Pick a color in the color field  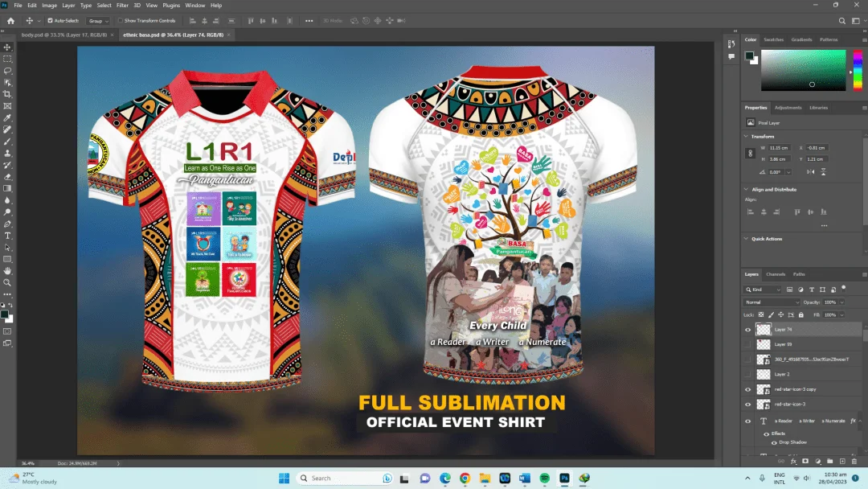(803, 70)
